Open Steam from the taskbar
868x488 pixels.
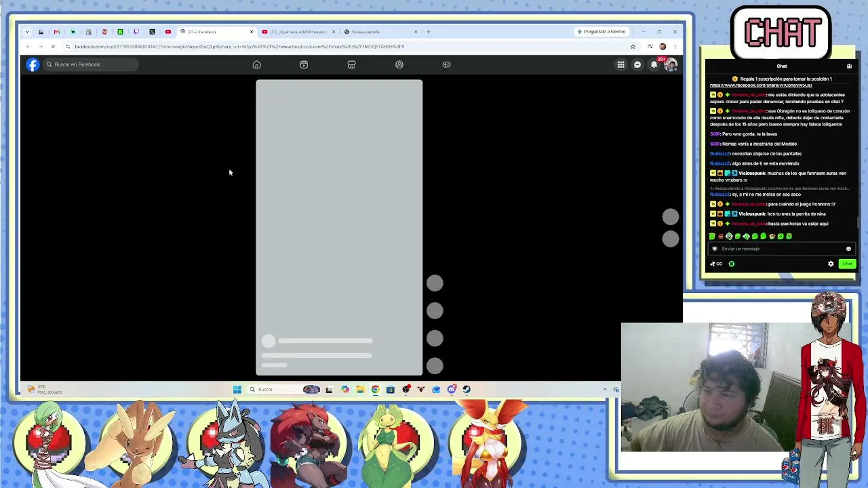[x=467, y=390]
